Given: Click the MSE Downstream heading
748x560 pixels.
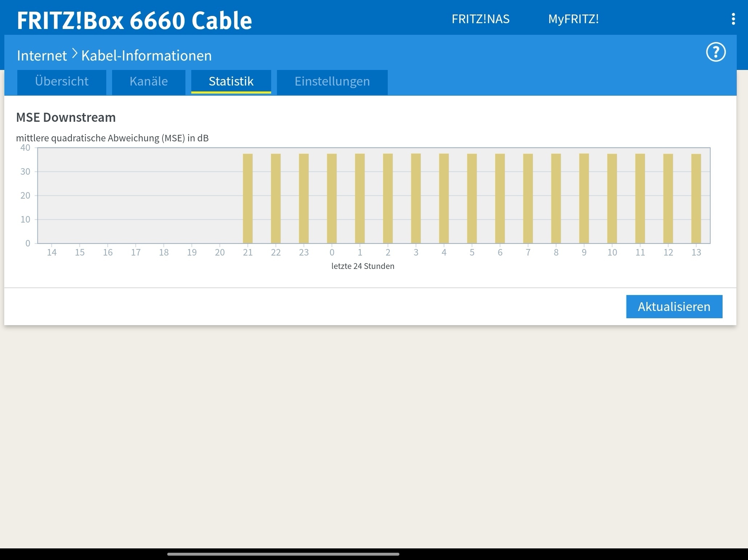Looking at the screenshot, I should coord(66,117).
